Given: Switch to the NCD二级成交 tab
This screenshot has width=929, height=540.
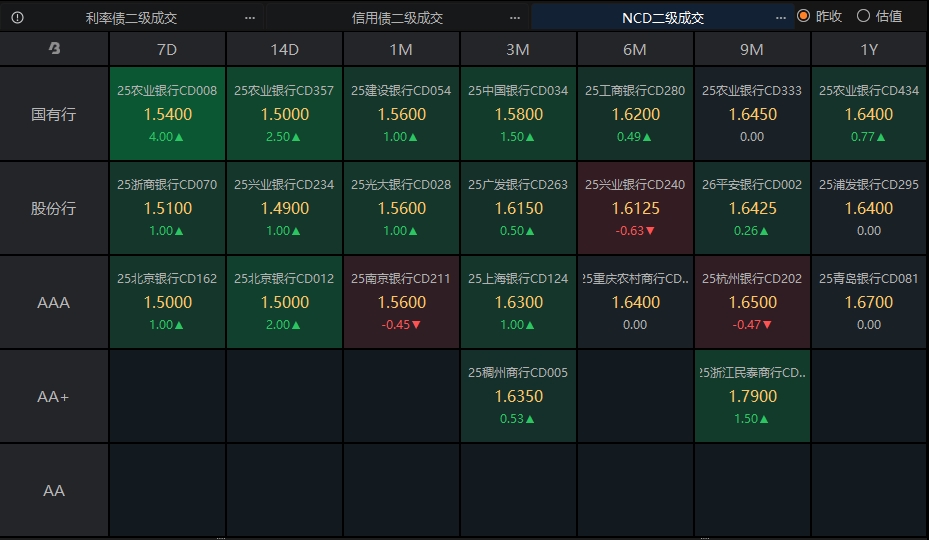Looking at the screenshot, I should pos(663,18).
